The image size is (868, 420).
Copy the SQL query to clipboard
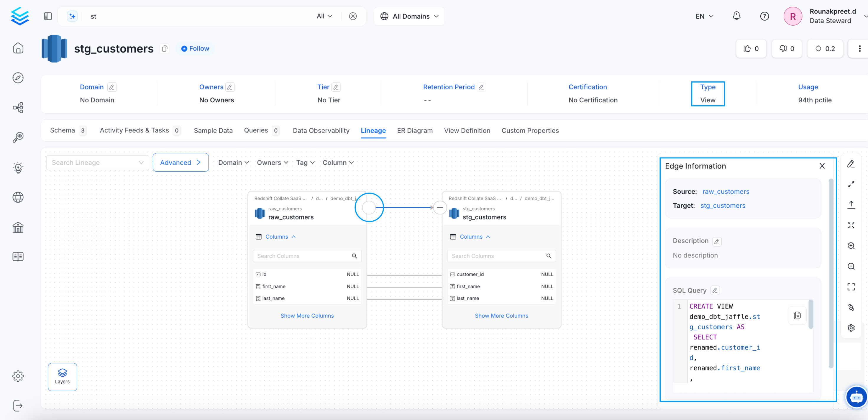coord(797,315)
